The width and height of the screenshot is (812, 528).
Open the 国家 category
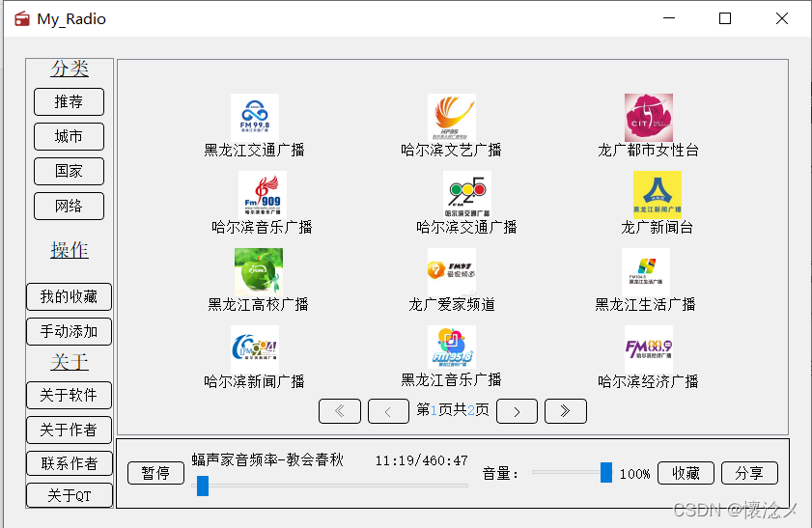coord(69,172)
